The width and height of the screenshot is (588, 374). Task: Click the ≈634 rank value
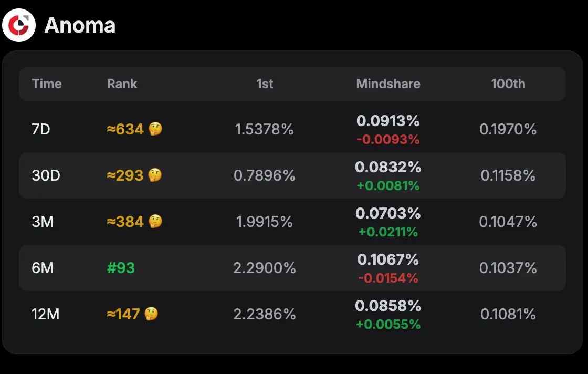pyautogui.click(x=125, y=129)
